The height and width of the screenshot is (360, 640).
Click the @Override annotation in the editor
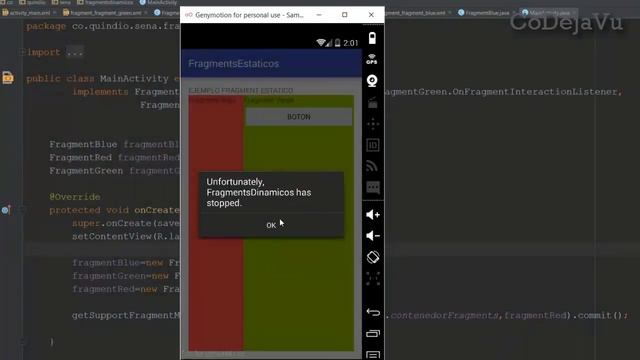tap(75, 197)
